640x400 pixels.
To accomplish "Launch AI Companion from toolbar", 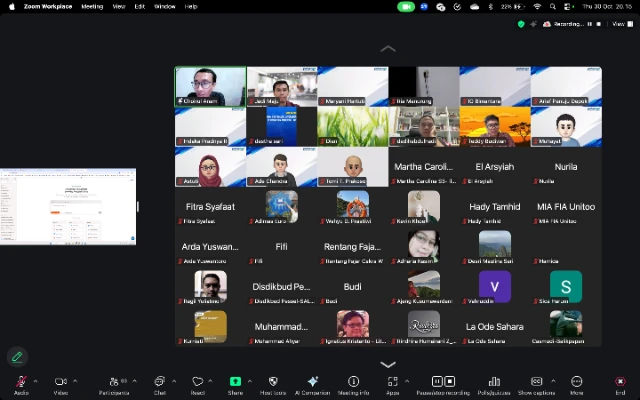I will pyautogui.click(x=313, y=385).
